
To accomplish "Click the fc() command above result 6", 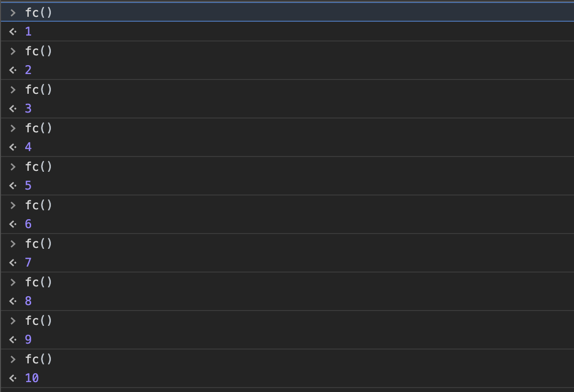I will [39, 205].
